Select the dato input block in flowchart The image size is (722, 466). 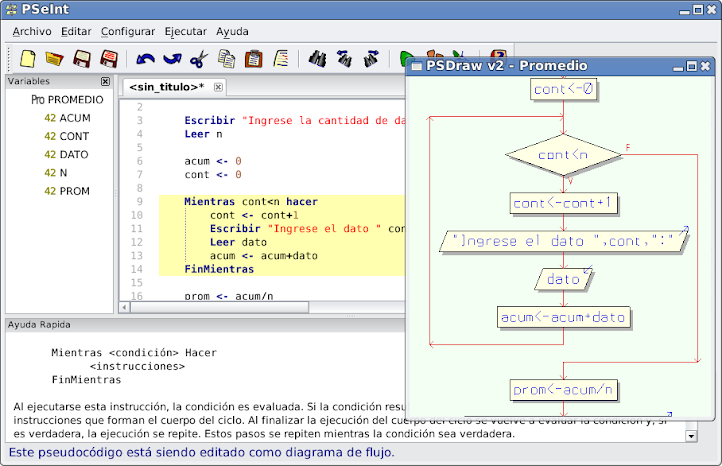coord(563,279)
